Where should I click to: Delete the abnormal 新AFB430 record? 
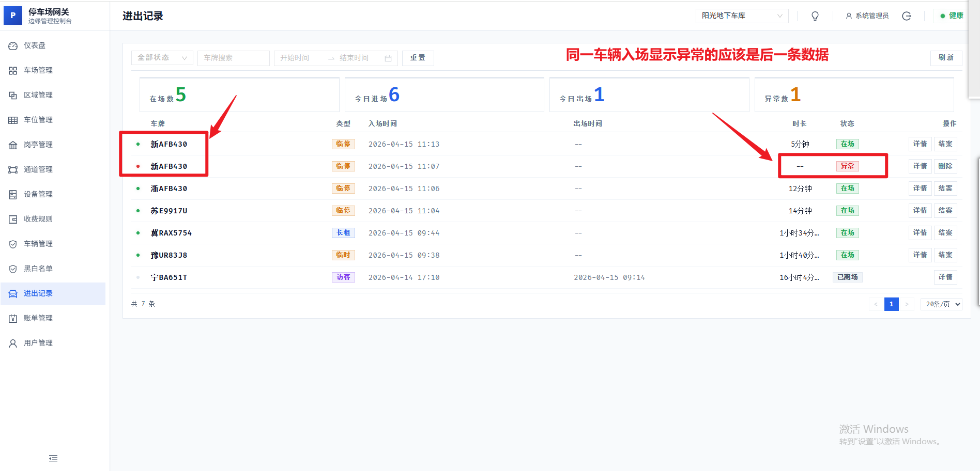945,166
